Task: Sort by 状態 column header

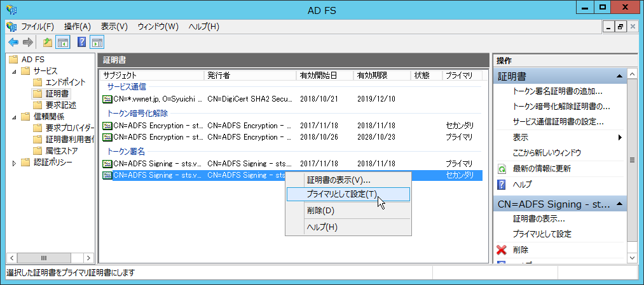Action: (x=427, y=76)
